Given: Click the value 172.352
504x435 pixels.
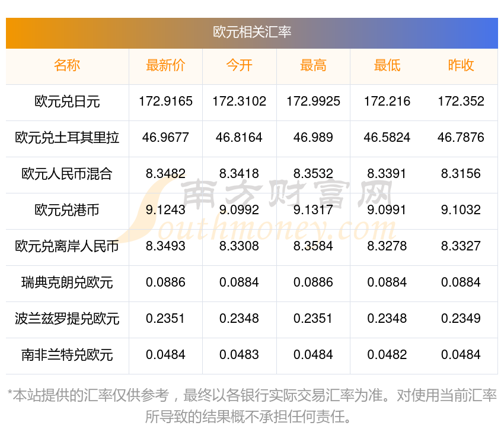Looking at the screenshot, I should pyautogui.click(x=461, y=101).
